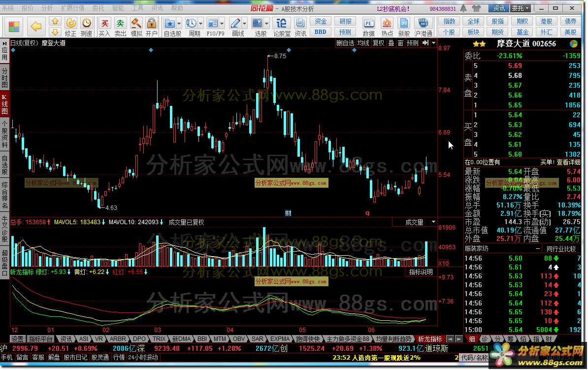Select the 分时图 sidebar tab
Screen dimensions: 588x370
coord(4,78)
